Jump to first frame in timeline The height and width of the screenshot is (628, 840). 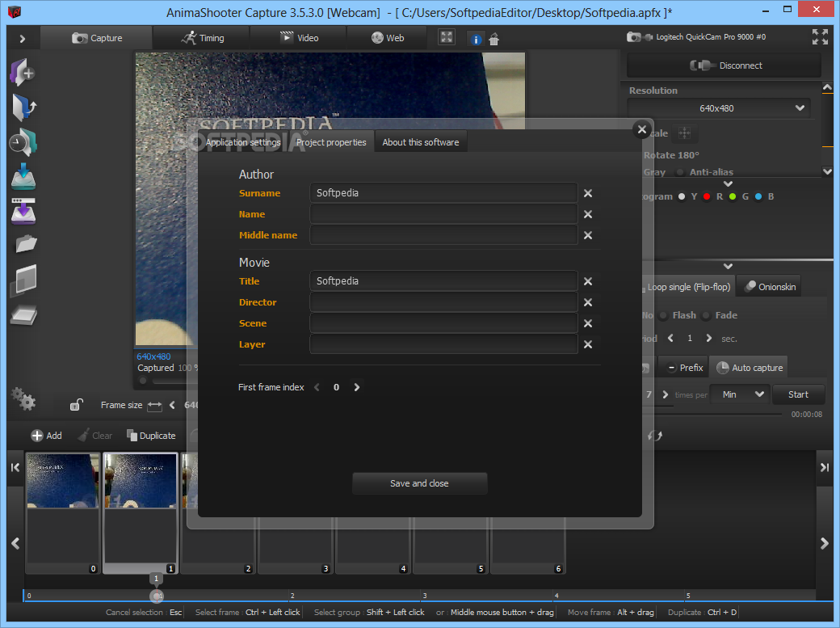pos(15,467)
